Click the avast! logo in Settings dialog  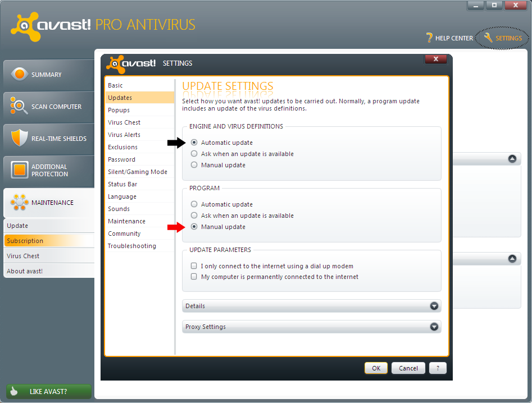pos(131,64)
